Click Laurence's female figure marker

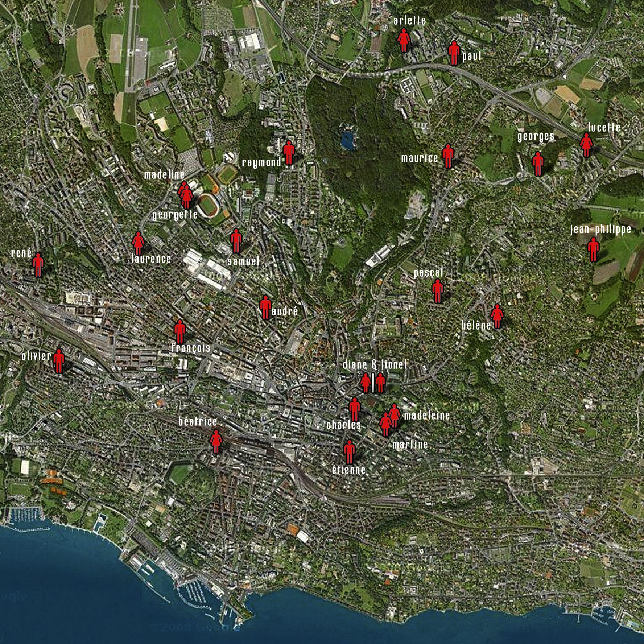(x=138, y=243)
